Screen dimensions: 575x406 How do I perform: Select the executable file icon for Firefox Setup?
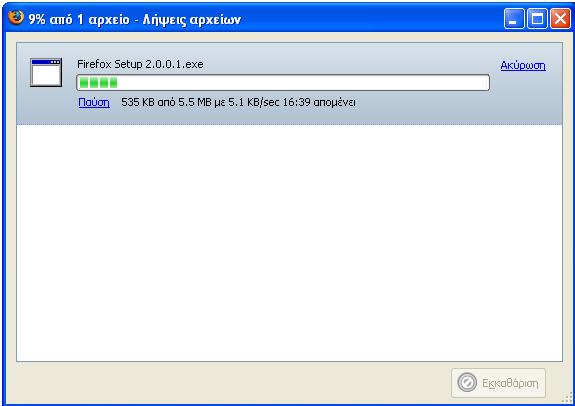[x=46, y=72]
